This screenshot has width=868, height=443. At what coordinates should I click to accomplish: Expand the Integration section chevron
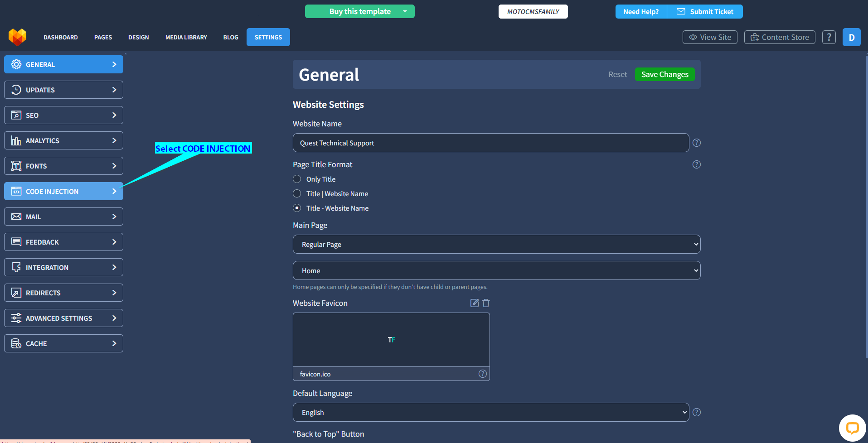pyautogui.click(x=114, y=267)
